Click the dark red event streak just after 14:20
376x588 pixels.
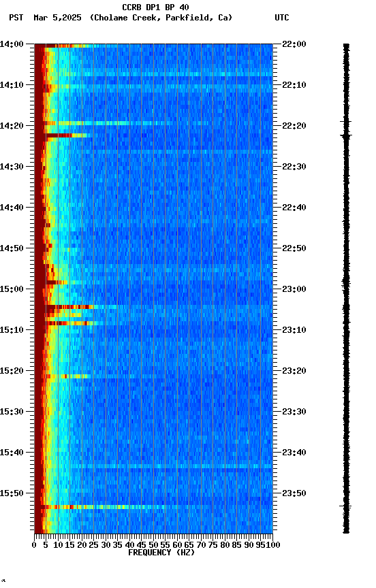[67, 135]
